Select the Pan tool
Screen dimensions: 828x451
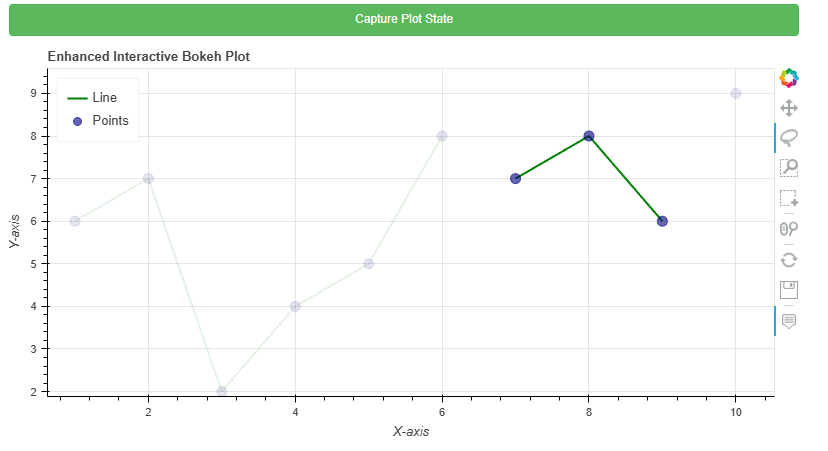click(788, 107)
